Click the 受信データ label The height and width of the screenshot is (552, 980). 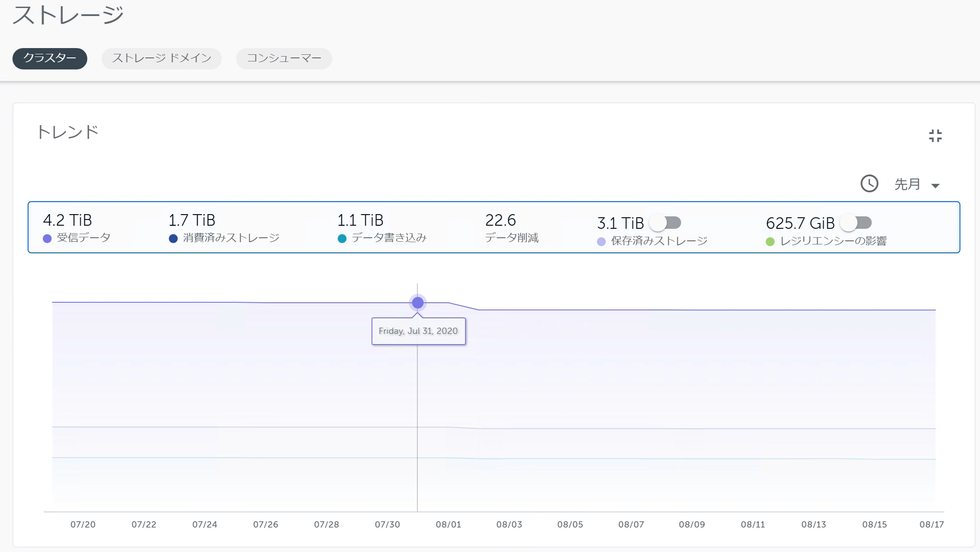84,238
